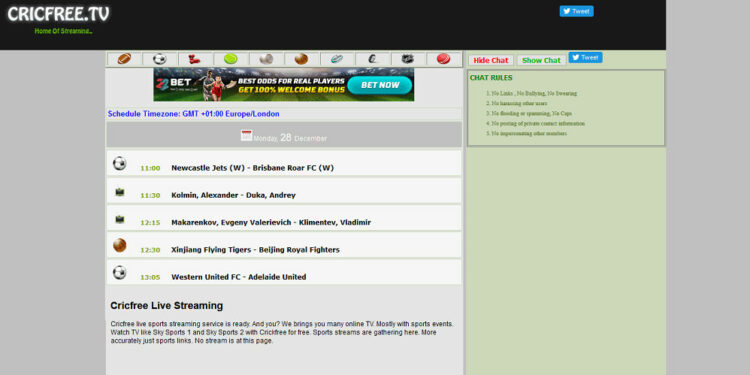This screenshot has width=750, height=375.
Task: Click the Show Chat button
Action: point(541,60)
